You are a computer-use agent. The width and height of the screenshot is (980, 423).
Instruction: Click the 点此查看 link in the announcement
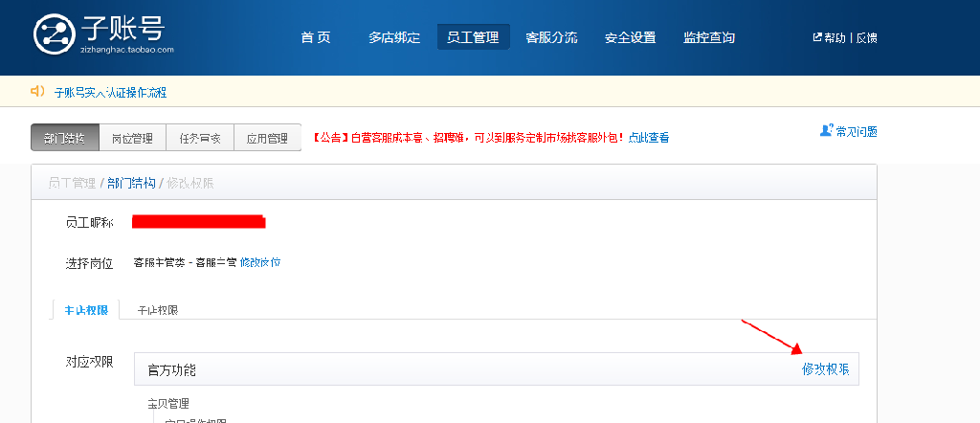[x=649, y=138]
